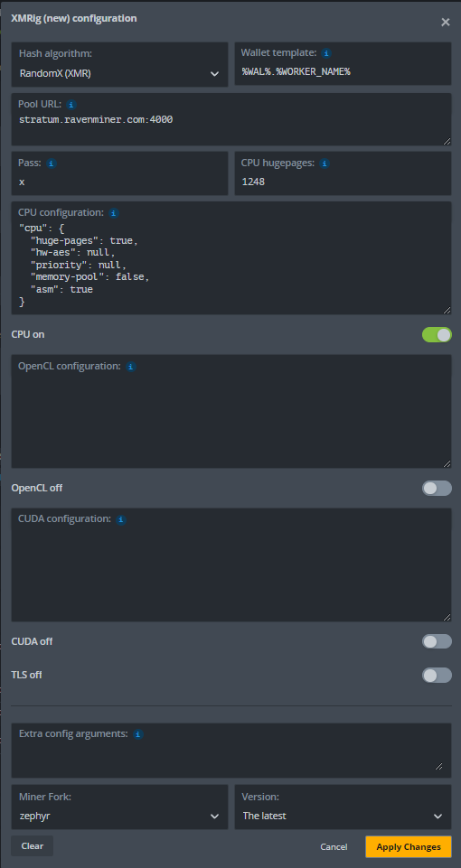Click the Clear button

33,845
